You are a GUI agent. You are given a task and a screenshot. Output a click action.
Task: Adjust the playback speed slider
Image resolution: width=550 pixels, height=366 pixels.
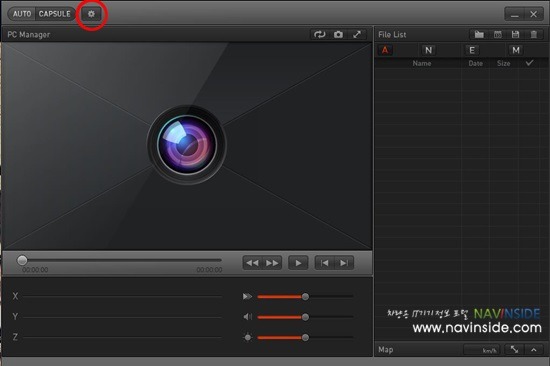click(305, 297)
